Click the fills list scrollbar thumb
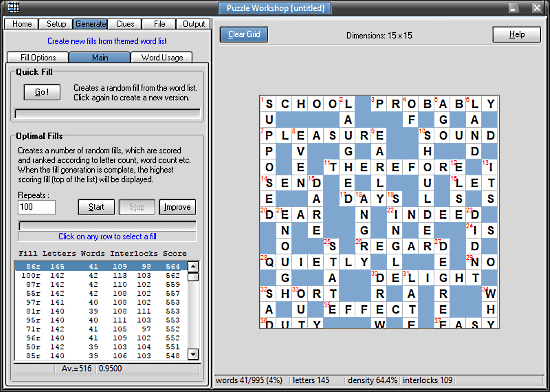 [x=193, y=277]
